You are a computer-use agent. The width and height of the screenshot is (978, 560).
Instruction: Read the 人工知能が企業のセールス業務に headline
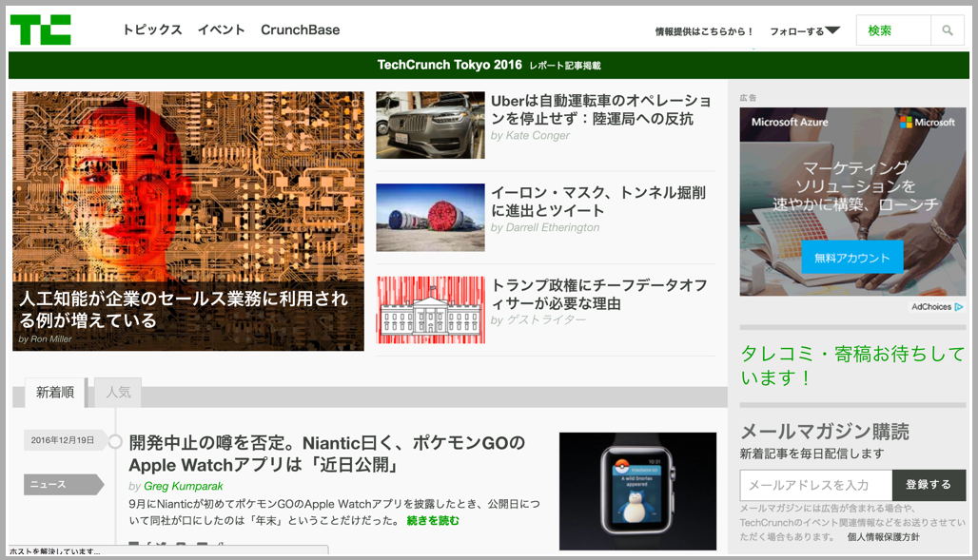pos(184,309)
